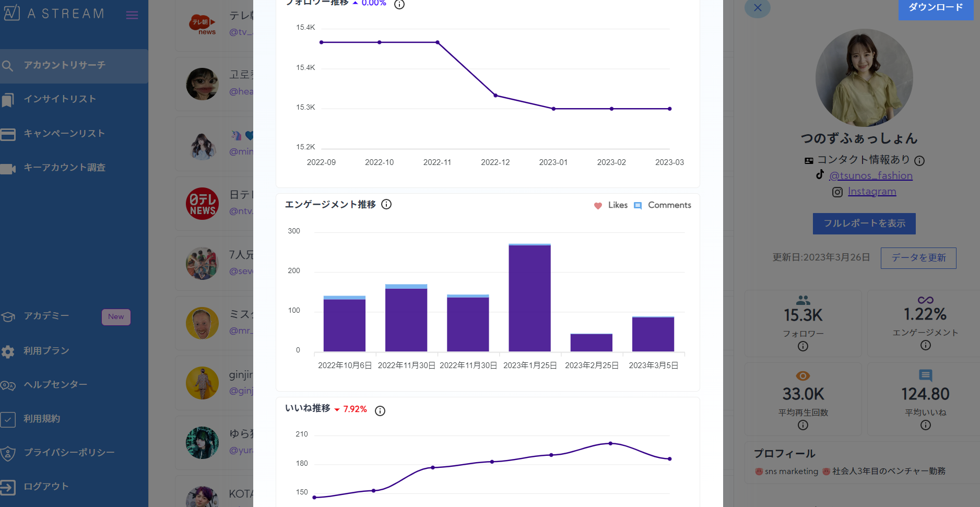Click the ダウンロード button
This screenshot has height=507, width=980.
[x=936, y=8]
